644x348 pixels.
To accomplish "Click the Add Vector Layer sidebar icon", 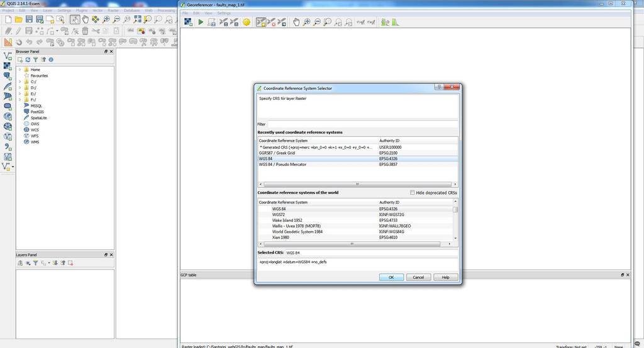I will (x=8, y=56).
